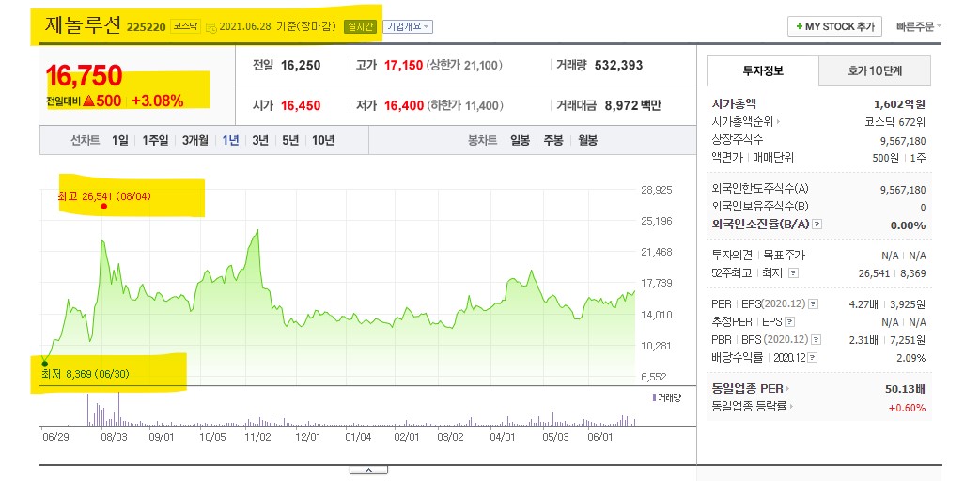Open help icon next to PER EPS(2020.12)
This screenshot has width=980, height=481.
813,304
